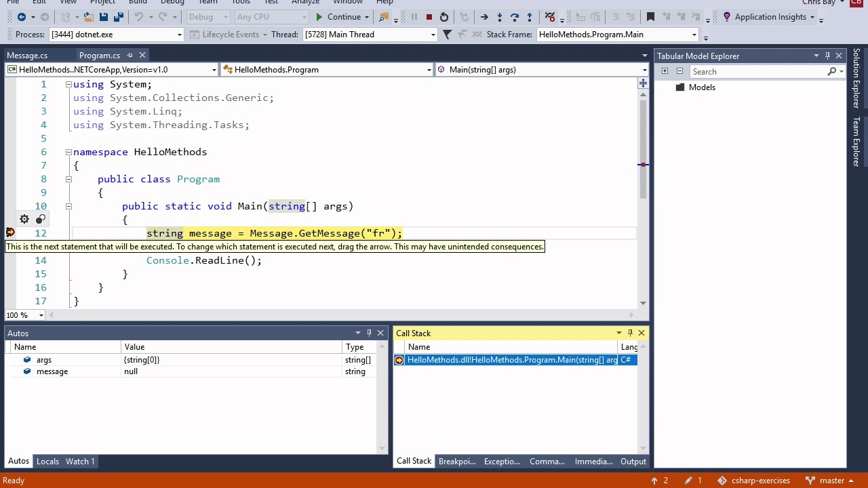Switch to the Locals tab
The width and height of the screenshot is (868, 488).
(47, 461)
